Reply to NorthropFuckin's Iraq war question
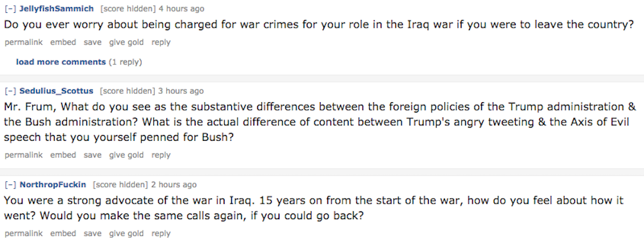This screenshot has height=243, width=644. point(160,233)
